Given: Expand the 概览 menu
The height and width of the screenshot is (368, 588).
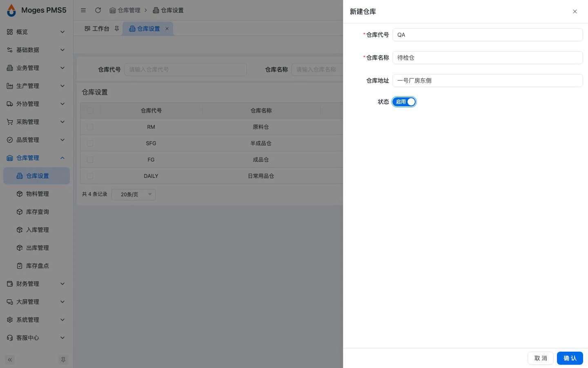Looking at the screenshot, I should 36,32.
